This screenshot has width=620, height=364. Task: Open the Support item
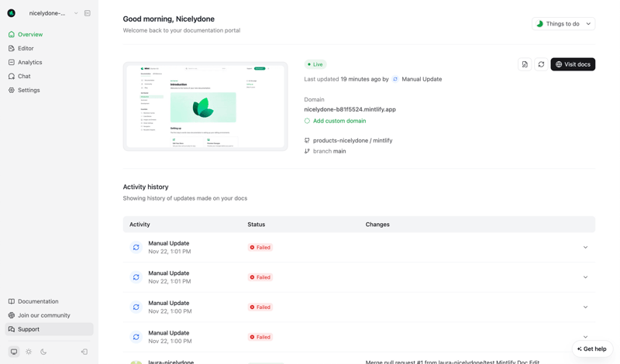tap(49, 329)
